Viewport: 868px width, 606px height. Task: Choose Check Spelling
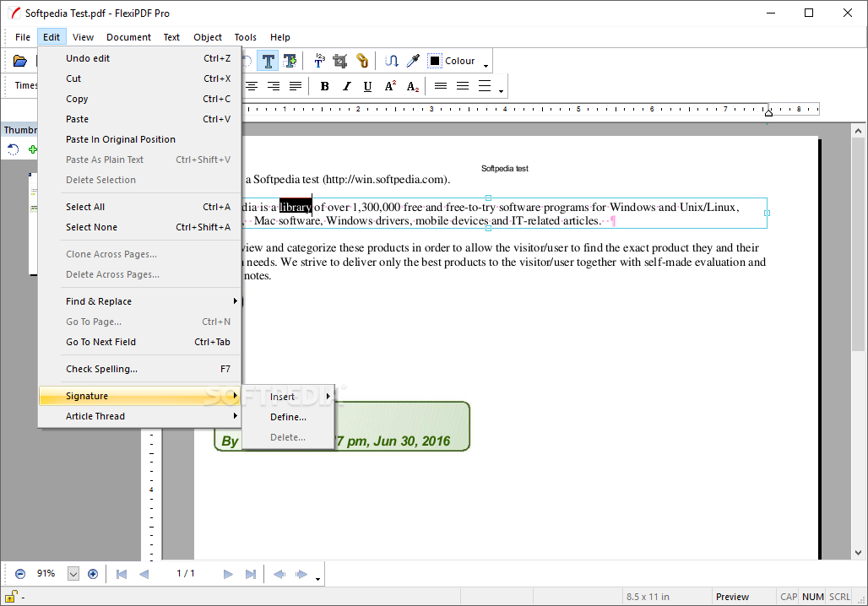point(139,369)
